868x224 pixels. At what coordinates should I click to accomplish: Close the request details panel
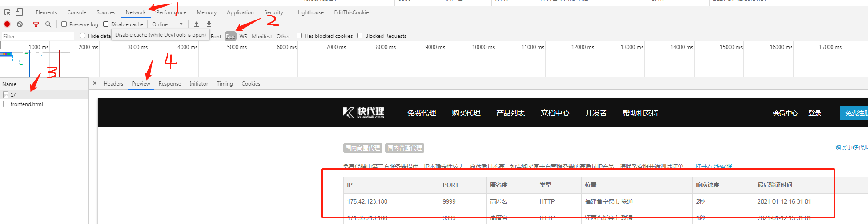pos(95,83)
